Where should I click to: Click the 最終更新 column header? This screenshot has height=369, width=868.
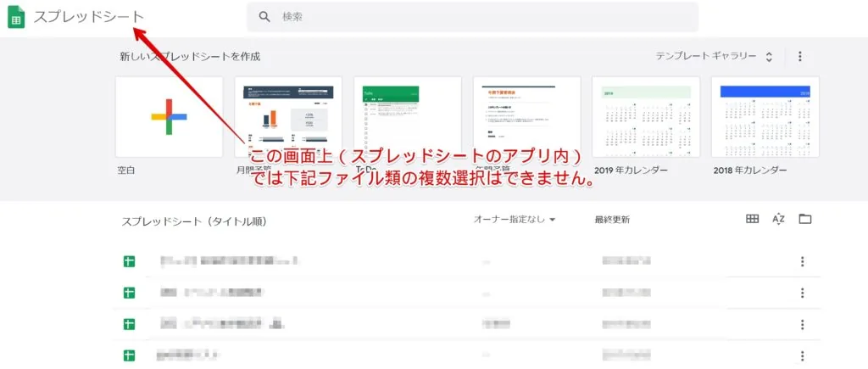[x=612, y=220]
